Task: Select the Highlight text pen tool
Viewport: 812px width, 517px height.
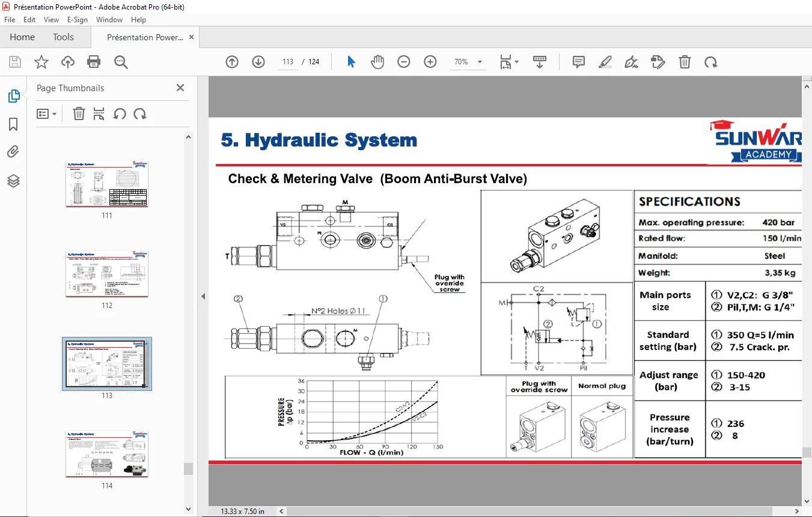Action: [x=605, y=62]
